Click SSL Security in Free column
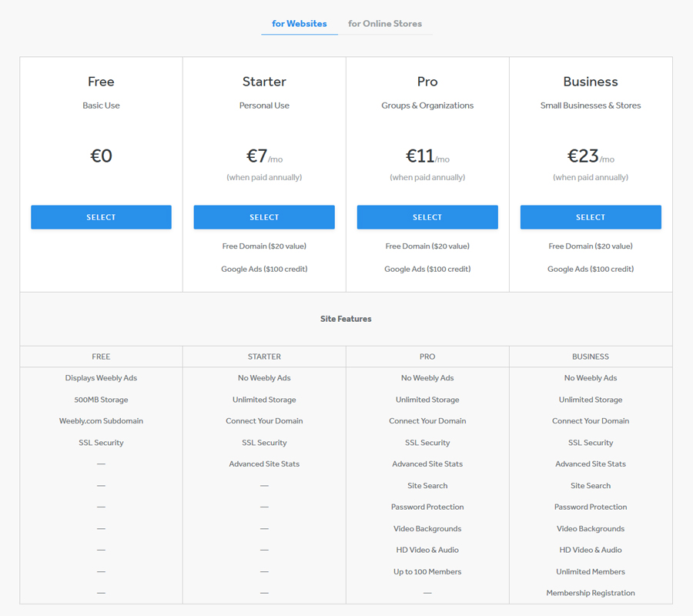The width and height of the screenshot is (693, 616). point(101,442)
